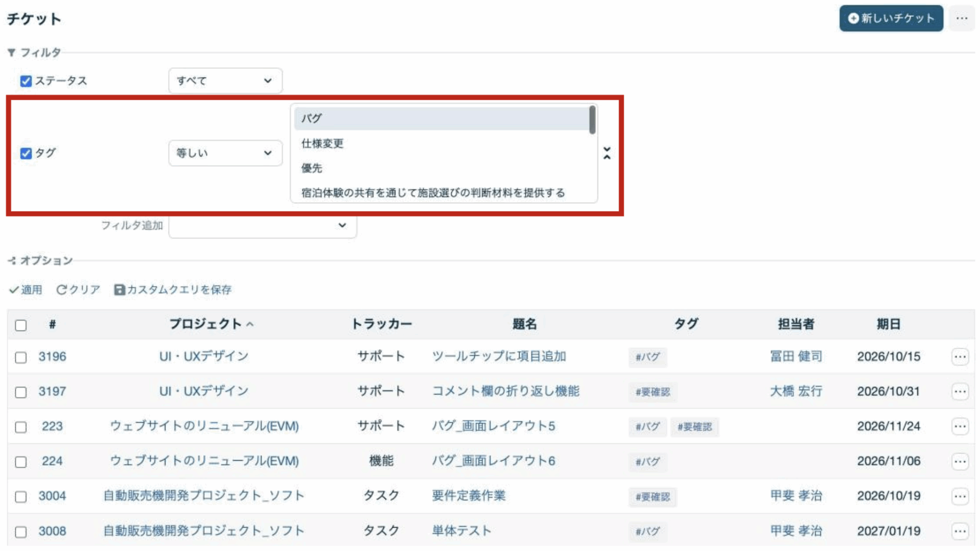Sort by the 題名 column header

524,324
